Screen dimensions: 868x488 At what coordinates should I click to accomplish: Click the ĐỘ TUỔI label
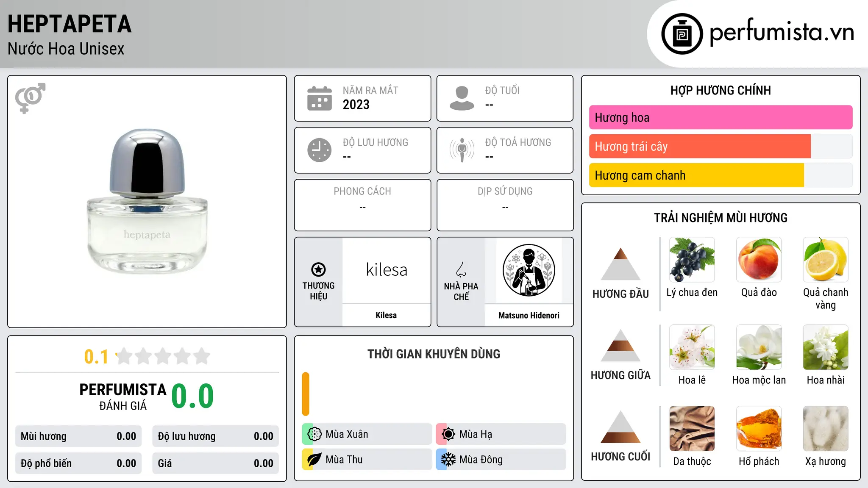pyautogui.click(x=502, y=91)
